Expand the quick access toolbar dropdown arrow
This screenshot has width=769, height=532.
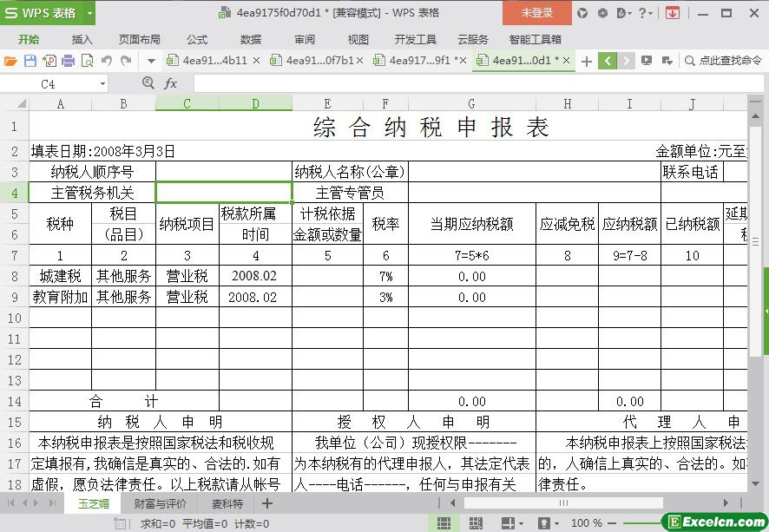point(151,61)
